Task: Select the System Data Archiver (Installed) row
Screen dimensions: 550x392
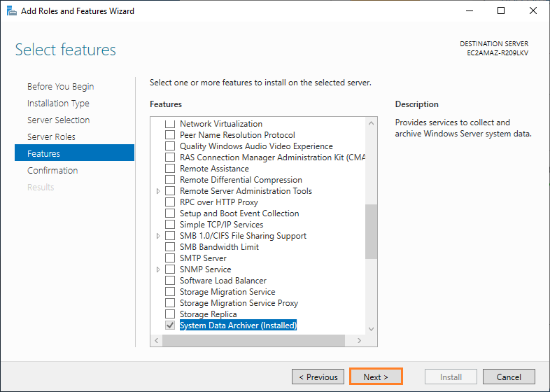Action: (x=238, y=325)
